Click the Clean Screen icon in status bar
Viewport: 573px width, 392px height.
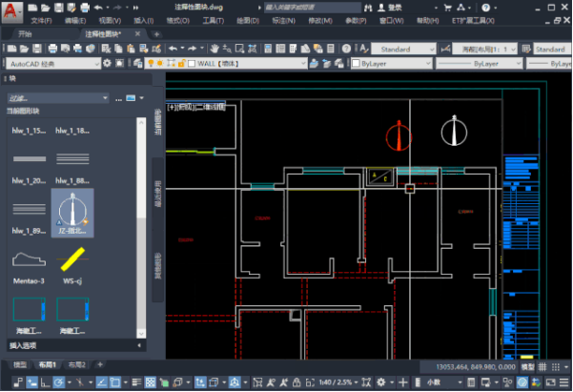551,382
